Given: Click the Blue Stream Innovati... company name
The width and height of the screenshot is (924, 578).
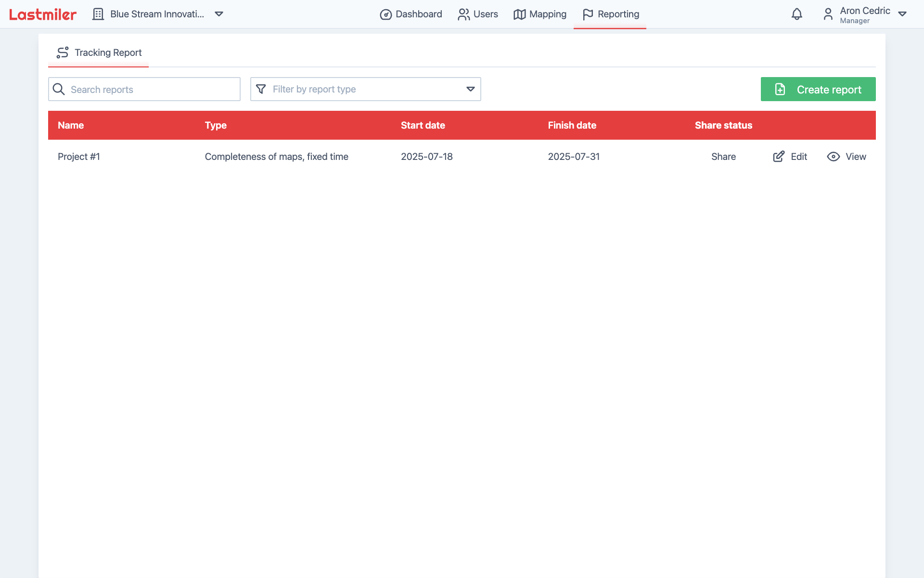Looking at the screenshot, I should click(x=157, y=14).
